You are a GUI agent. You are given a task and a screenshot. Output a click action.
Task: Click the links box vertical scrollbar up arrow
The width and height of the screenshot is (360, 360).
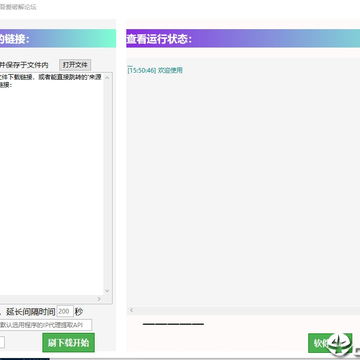click(107, 78)
